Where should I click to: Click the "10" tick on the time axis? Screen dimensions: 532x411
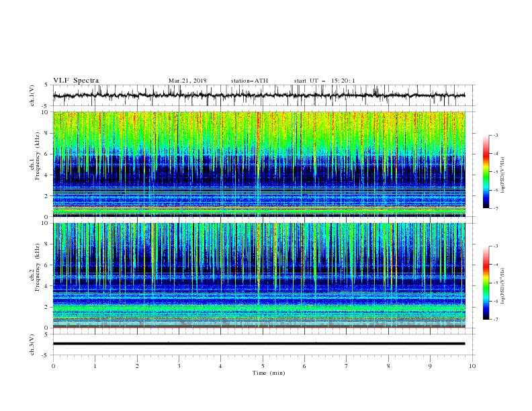472,366
